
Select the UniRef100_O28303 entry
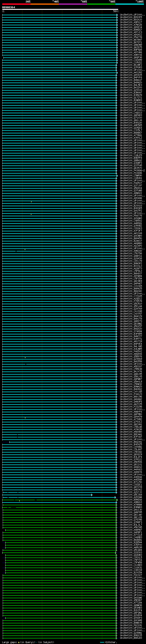[x=131, y=552]
